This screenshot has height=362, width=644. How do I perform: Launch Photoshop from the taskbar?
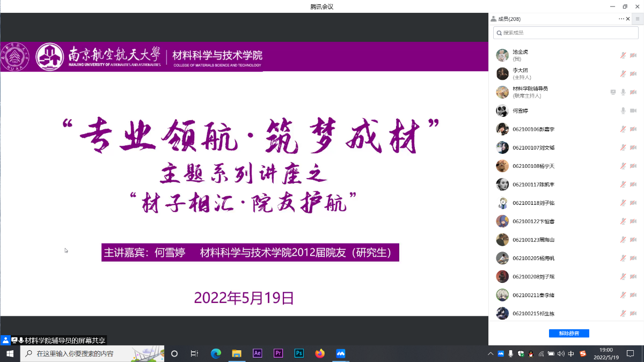(x=299, y=353)
